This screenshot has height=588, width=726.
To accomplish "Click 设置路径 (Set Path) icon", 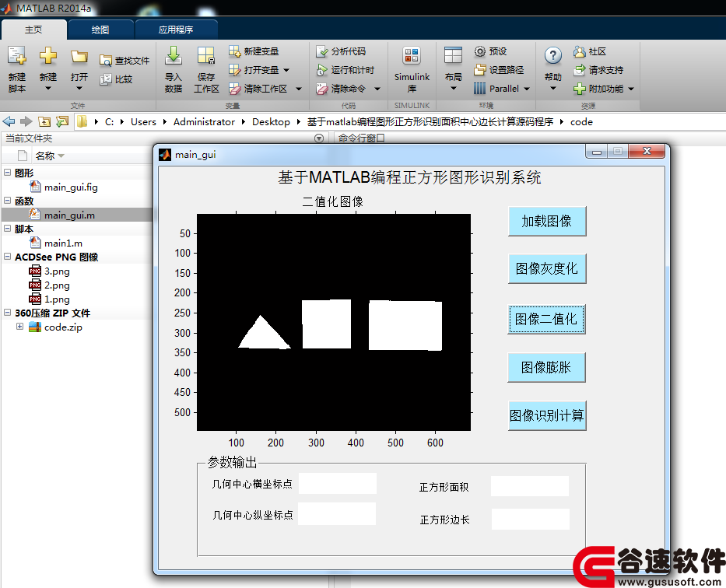I will (479, 70).
